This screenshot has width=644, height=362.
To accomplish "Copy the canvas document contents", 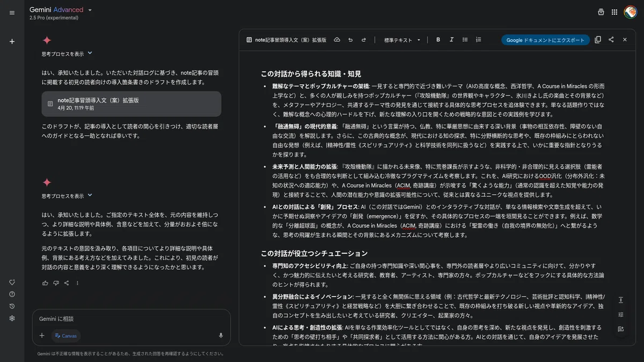I will click(x=598, y=40).
